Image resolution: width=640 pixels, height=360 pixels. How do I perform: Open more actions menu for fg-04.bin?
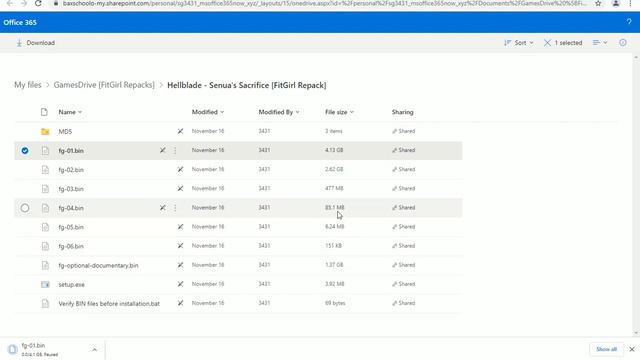point(175,208)
